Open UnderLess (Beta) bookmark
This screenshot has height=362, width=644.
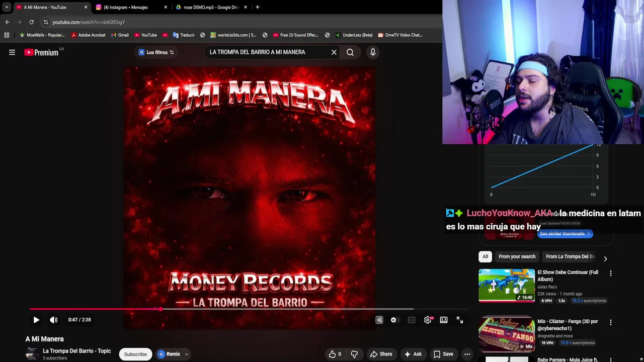coord(354,35)
